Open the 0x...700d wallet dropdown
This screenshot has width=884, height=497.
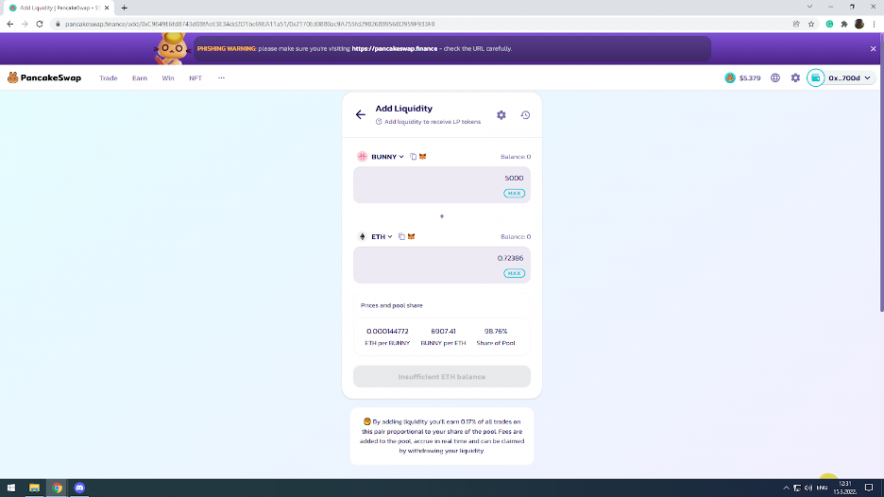coord(841,78)
